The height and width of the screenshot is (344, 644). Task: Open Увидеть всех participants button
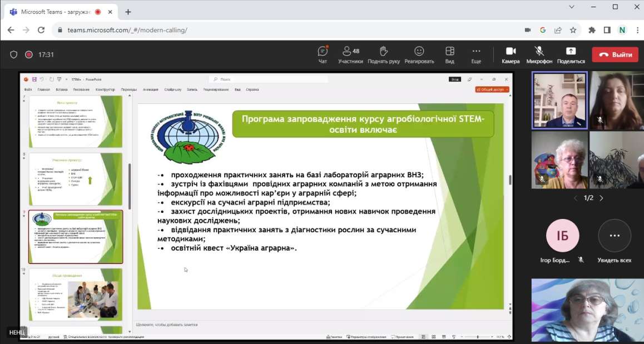click(x=615, y=241)
